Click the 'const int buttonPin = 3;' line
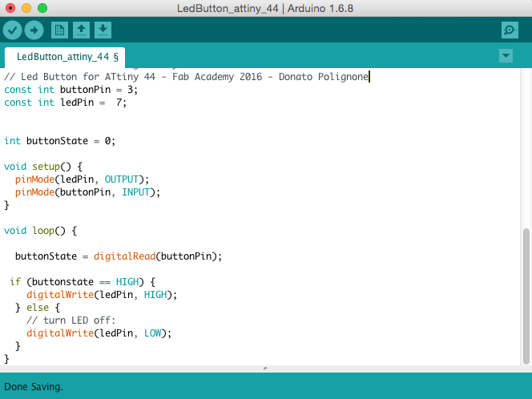The height and width of the screenshot is (399, 532). 71,90
